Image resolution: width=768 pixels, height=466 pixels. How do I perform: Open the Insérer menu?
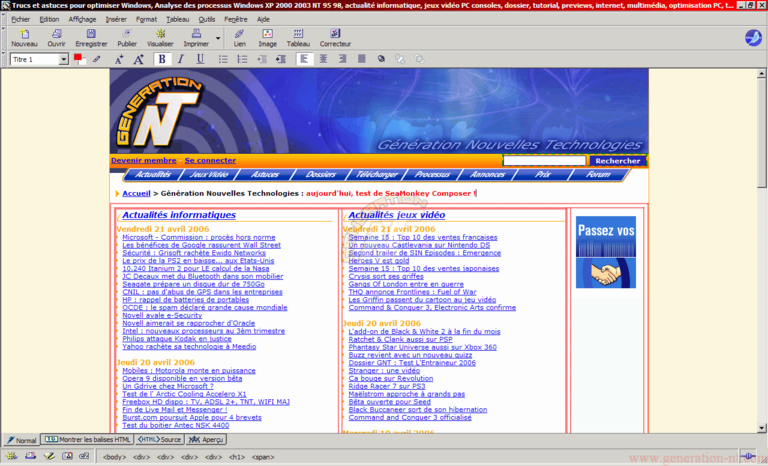point(116,19)
